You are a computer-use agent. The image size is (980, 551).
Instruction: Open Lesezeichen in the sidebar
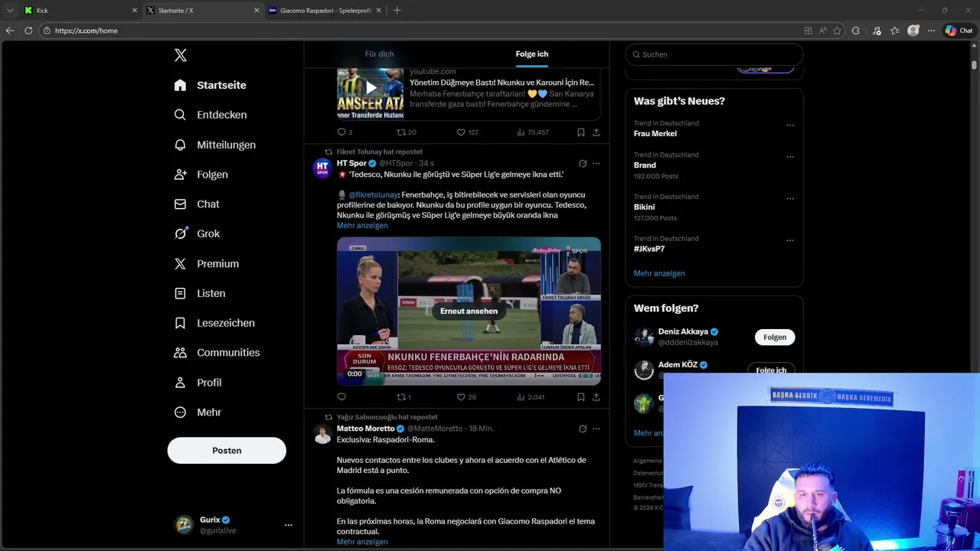point(215,323)
